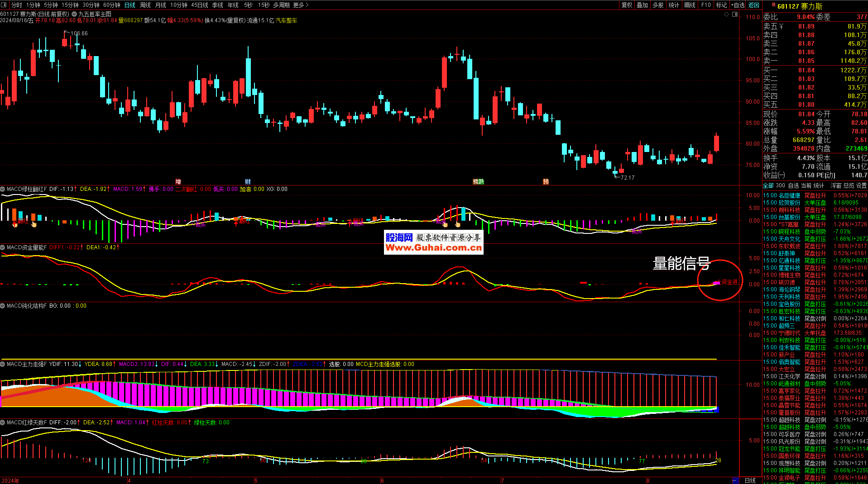
Task: Expand the MACD资金量能F indicator menu arrow
Action: (x=3, y=247)
